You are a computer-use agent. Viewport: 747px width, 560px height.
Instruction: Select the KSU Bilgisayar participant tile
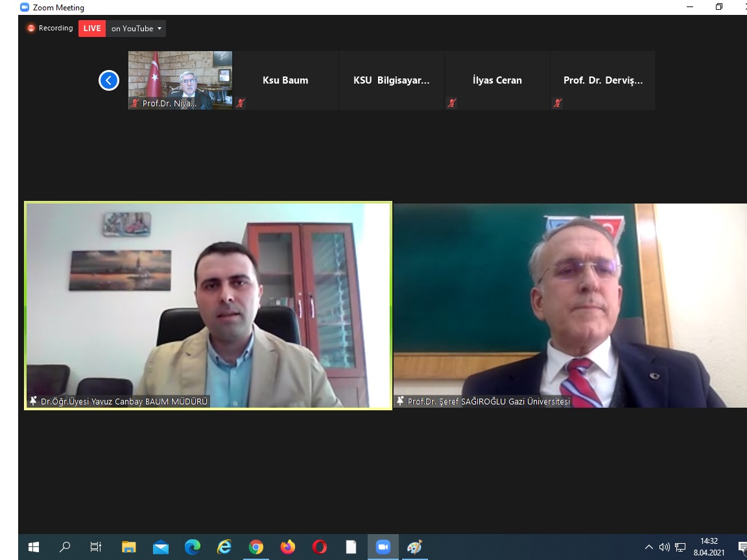pyautogui.click(x=391, y=80)
